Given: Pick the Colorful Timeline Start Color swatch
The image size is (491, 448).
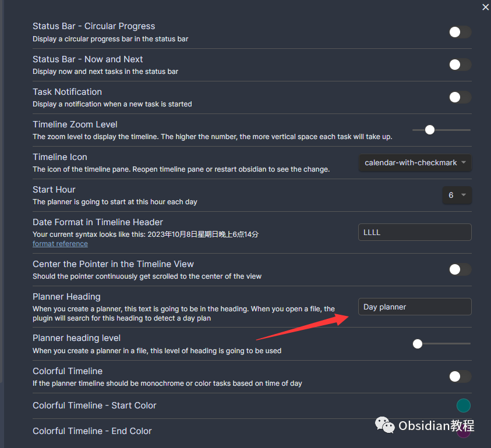Looking at the screenshot, I should click(x=464, y=406).
